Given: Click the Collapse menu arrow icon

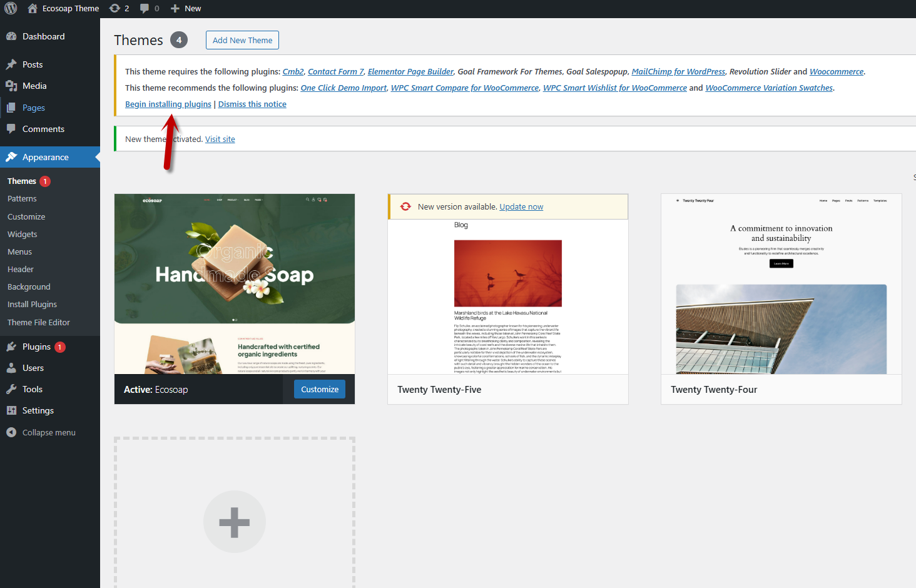Looking at the screenshot, I should 11,432.
